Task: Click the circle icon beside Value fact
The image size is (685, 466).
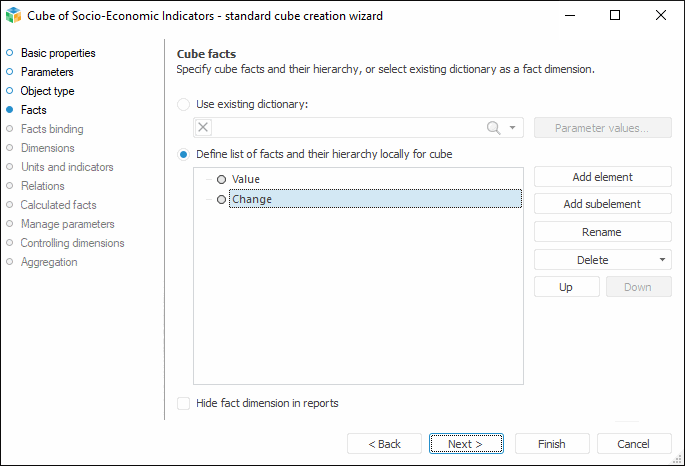Action: pyautogui.click(x=222, y=179)
